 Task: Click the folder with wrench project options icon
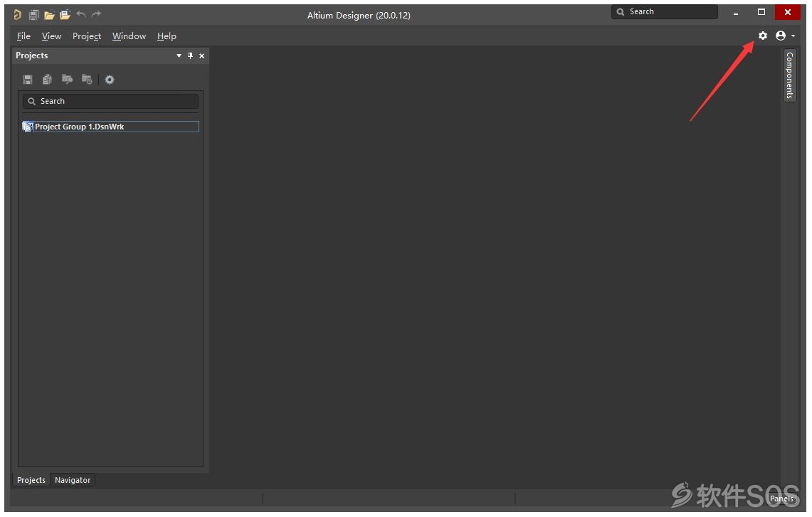pyautogui.click(x=68, y=79)
